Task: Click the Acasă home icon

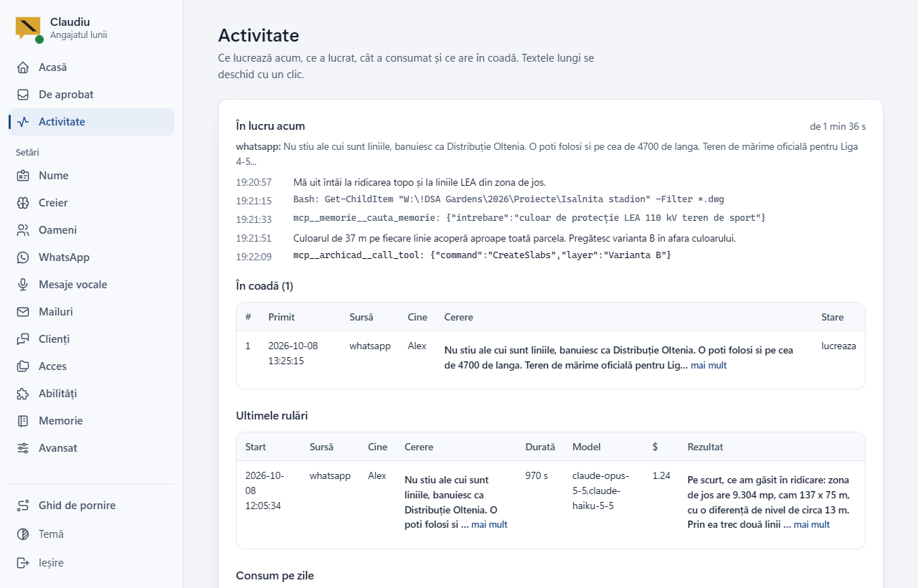Action: click(x=24, y=67)
